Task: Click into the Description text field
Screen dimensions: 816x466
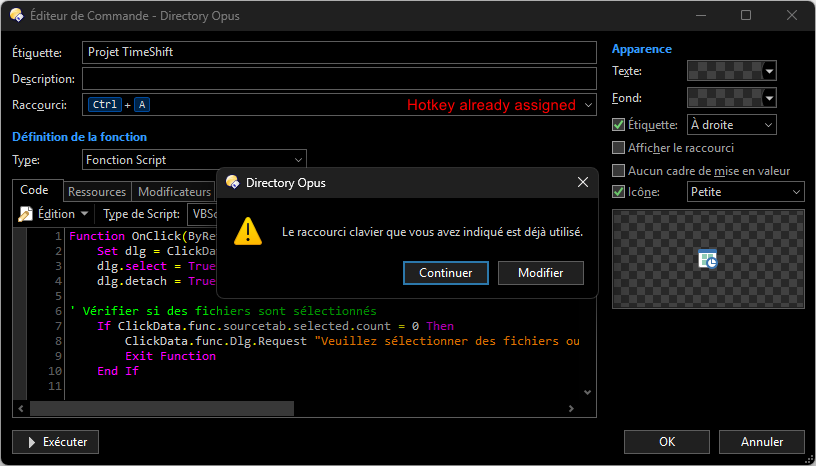Action: (x=338, y=79)
